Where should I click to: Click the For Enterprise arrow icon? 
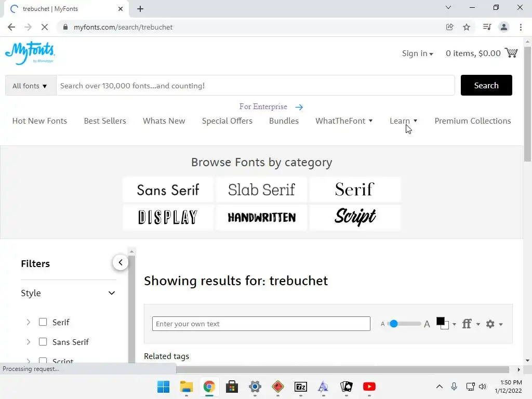coord(299,107)
